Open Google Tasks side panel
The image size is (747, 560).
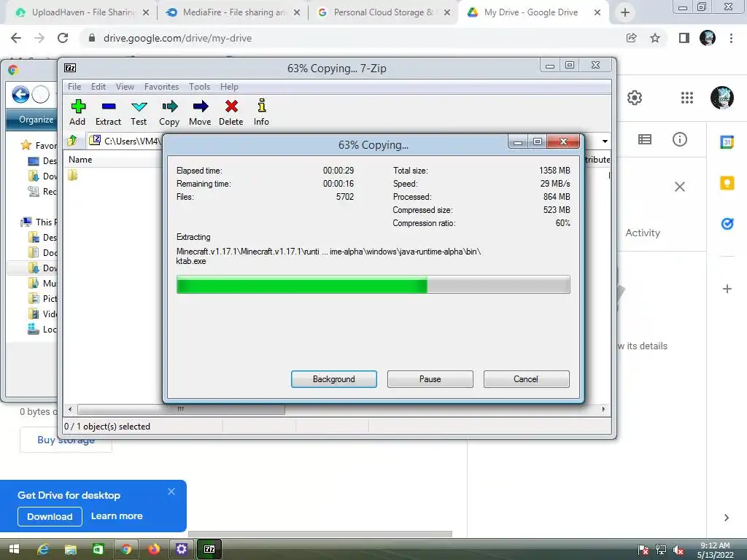tap(727, 223)
